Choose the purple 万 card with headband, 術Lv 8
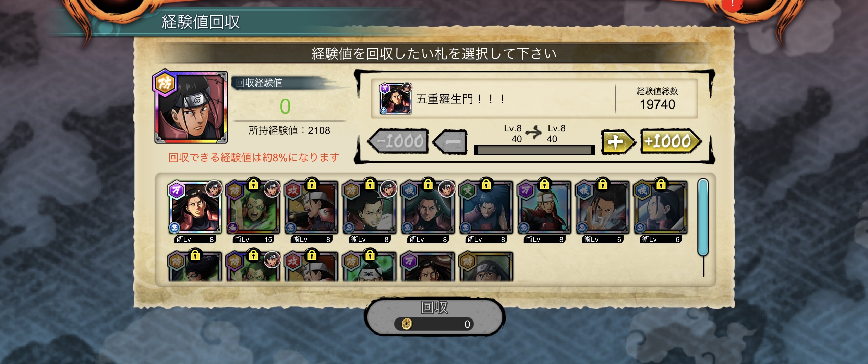 544,208
